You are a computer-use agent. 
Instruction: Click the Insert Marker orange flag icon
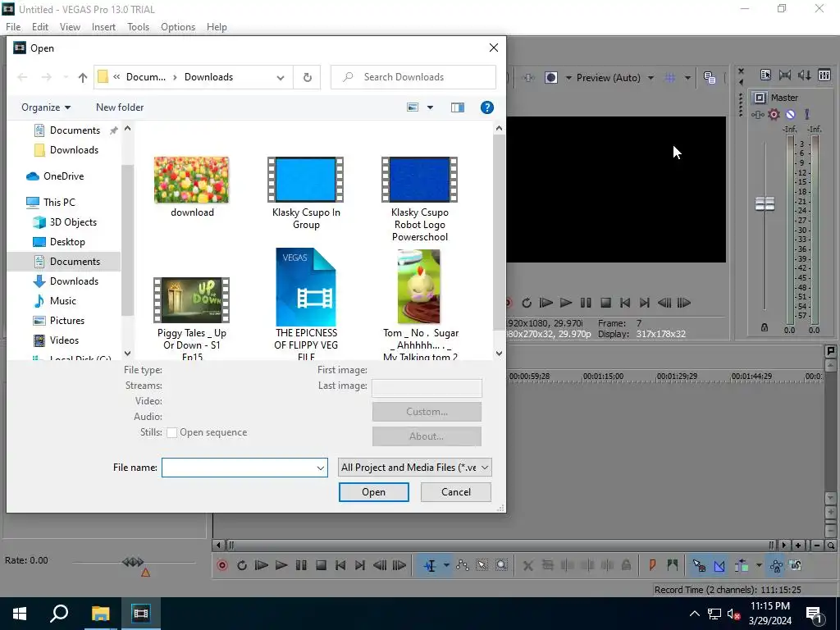pos(652,565)
